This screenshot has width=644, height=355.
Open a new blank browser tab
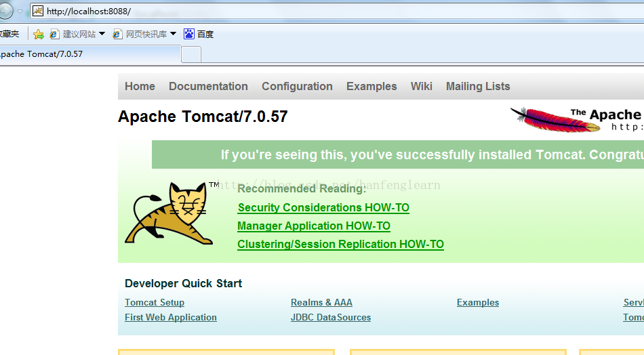pyautogui.click(x=191, y=55)
